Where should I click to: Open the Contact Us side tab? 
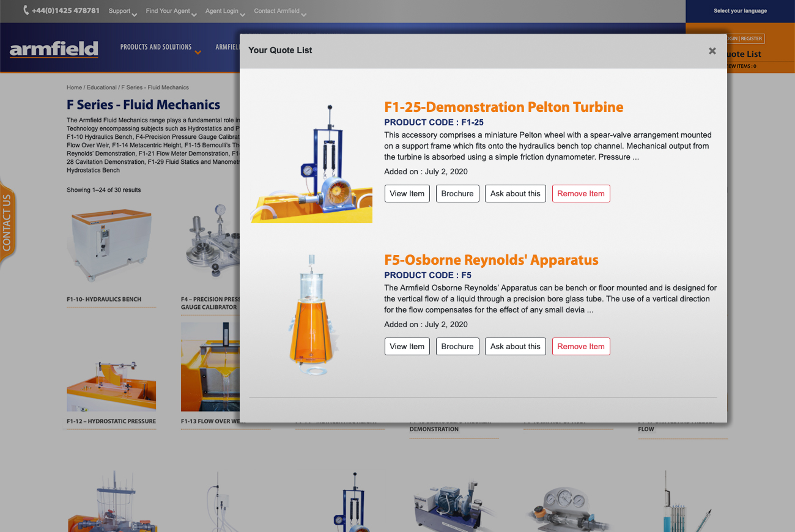(7, 223)
